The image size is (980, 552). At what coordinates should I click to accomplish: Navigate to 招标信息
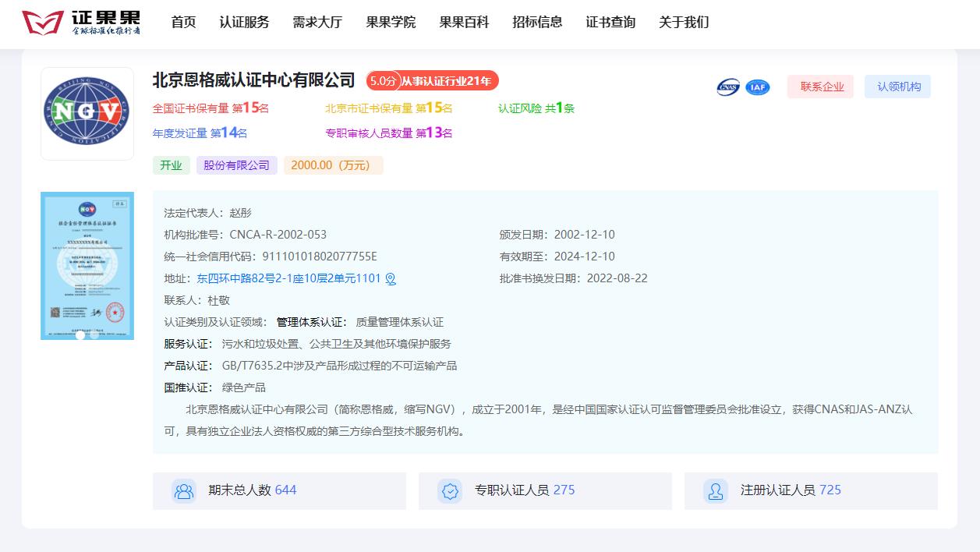[x=536, y=23]
